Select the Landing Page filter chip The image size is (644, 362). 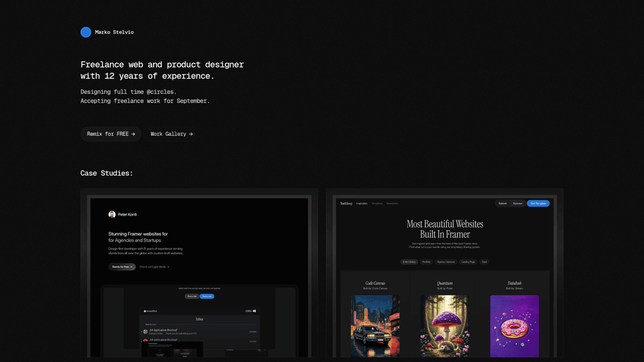click(x=468, y=262)
